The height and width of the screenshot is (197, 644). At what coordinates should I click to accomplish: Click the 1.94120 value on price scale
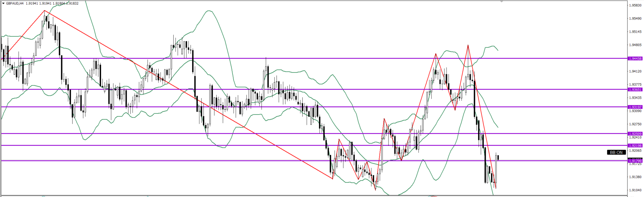tap(635, 71)
